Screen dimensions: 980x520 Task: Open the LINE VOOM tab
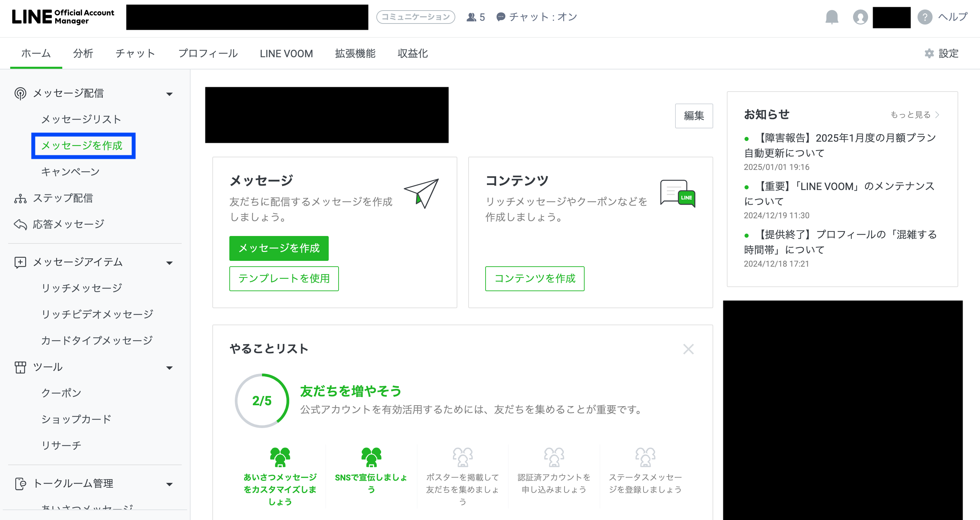pos(286,54)
